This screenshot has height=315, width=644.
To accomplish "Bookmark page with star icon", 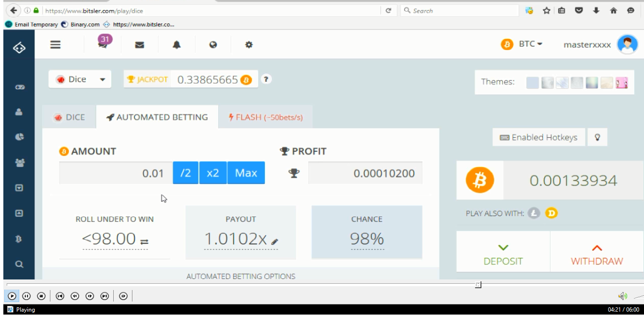I will (x=546, y=11).
